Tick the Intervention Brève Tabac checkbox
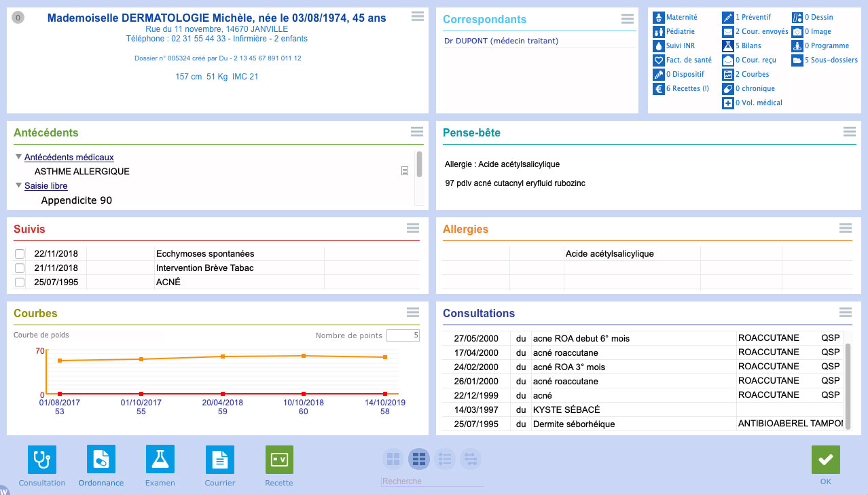Screen dimensions: 868x495 point(20,268)
